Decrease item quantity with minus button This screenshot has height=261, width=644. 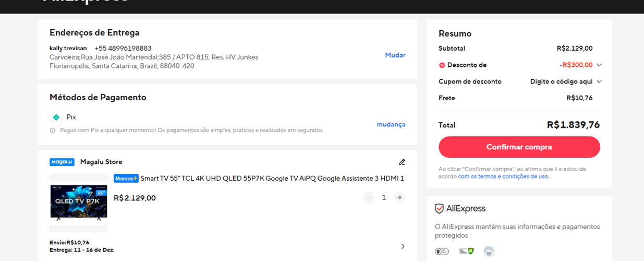coord(369,197)
